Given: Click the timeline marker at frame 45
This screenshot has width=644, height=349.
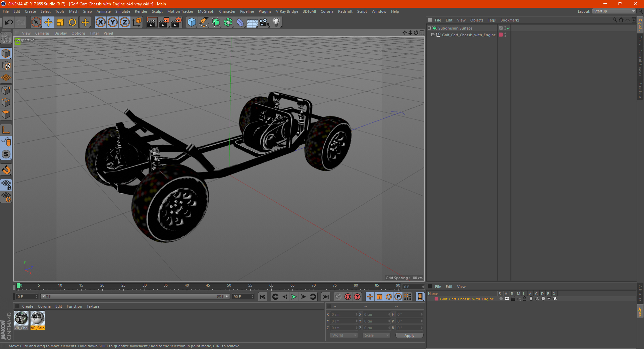Looking at the screenshot, I should [208, 286].
